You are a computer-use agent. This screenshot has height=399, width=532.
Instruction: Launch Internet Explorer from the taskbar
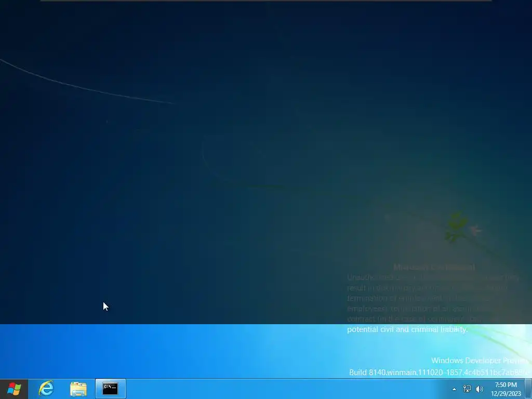click(x=46, y=389)
